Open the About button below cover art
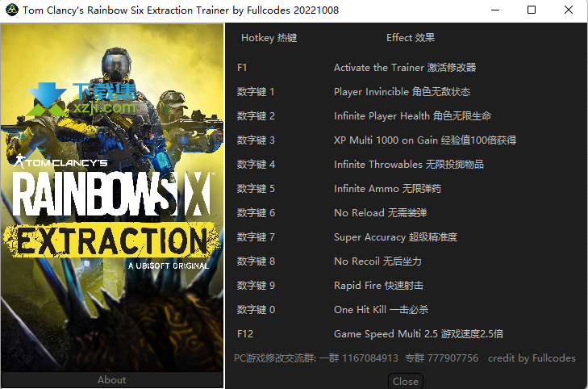 point(112,380)
